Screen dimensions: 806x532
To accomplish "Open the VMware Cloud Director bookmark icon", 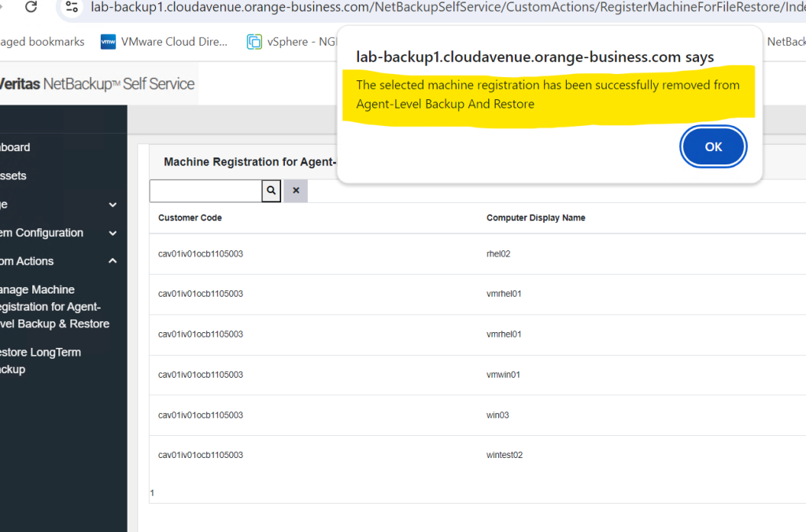I will coord(108,42).
